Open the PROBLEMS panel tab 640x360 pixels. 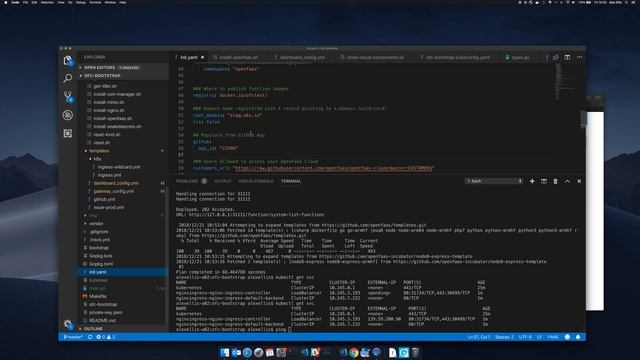(191, 181)
